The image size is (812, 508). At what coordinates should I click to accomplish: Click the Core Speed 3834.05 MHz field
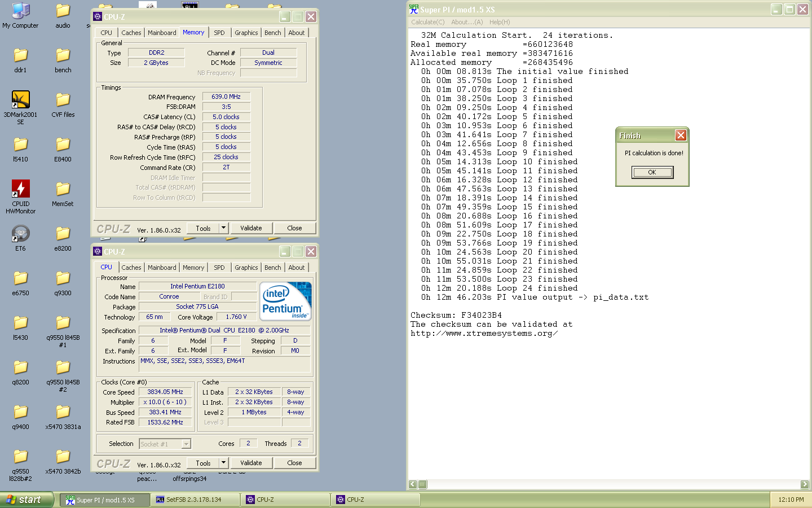pyautogui.click(x=165, y=392)
